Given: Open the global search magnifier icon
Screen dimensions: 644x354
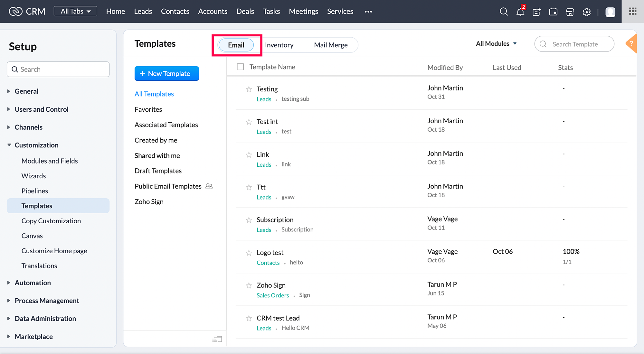Looking at the screenshot, I should coord(504,12).
